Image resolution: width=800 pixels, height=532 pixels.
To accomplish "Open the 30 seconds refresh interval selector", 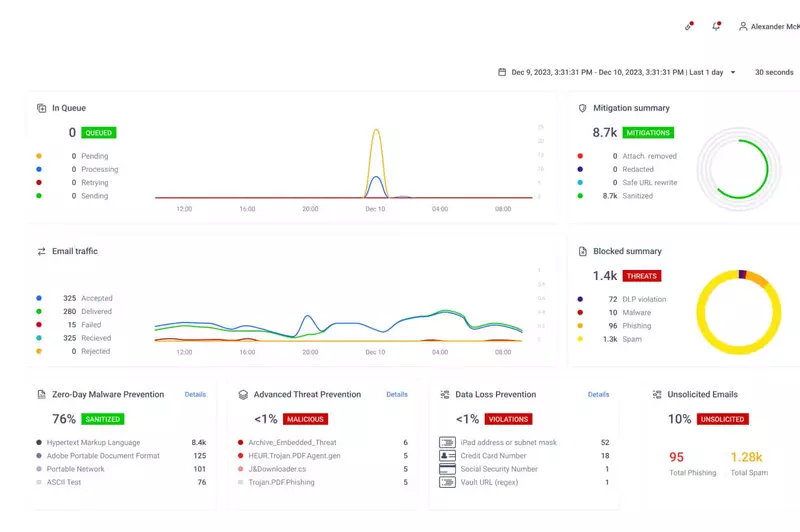I will click(773, 72).
